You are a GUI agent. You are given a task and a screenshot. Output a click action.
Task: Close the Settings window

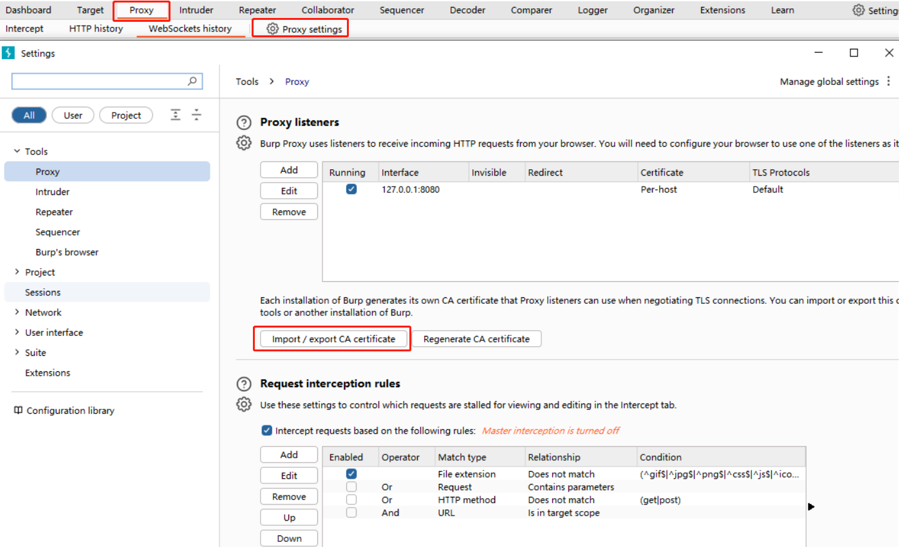pos(889,52)
